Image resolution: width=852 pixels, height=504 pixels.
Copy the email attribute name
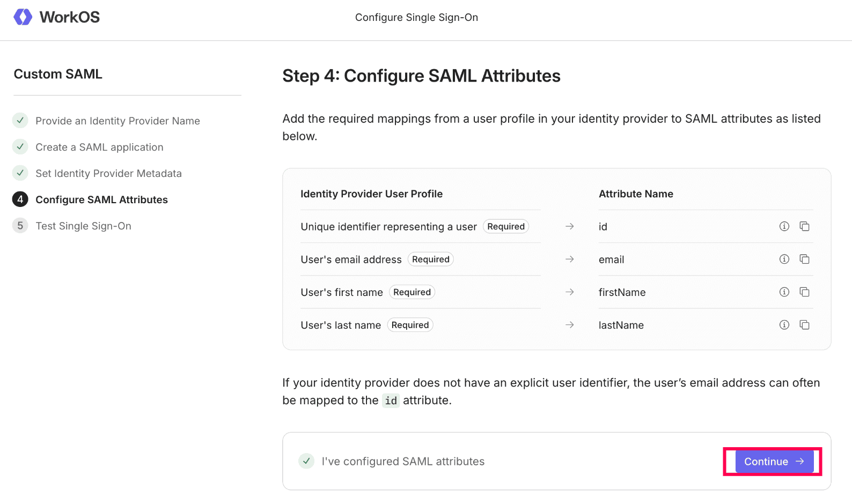[x=804, y=260]
